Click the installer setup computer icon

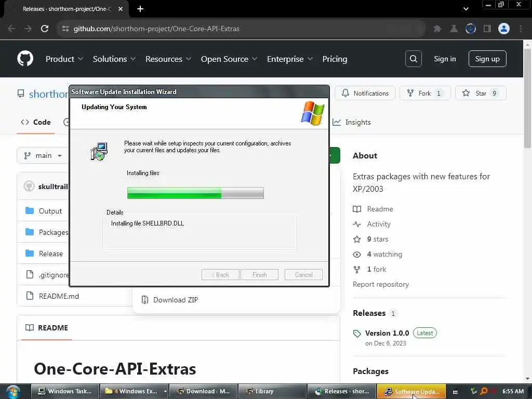(99, 151)
